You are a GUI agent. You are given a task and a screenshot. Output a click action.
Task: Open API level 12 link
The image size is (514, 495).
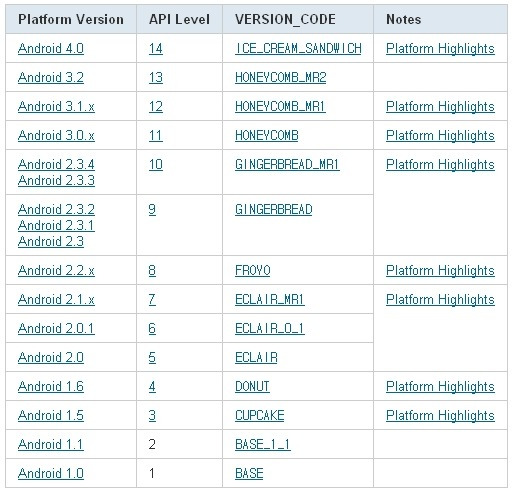(x=156, y=107)
